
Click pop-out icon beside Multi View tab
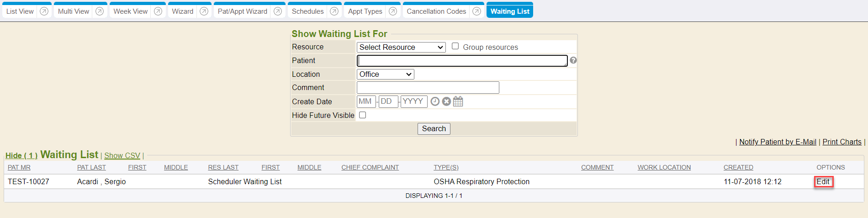coord(99,11)
